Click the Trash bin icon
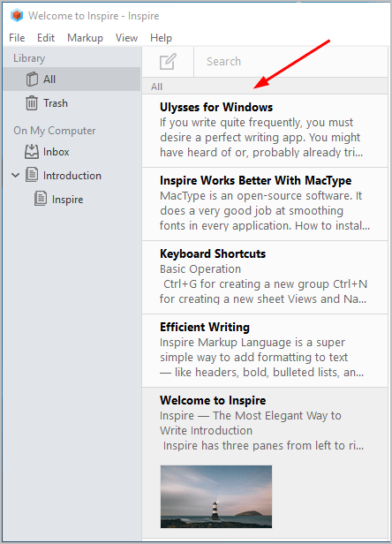392x544 pixels. [32, 103]
